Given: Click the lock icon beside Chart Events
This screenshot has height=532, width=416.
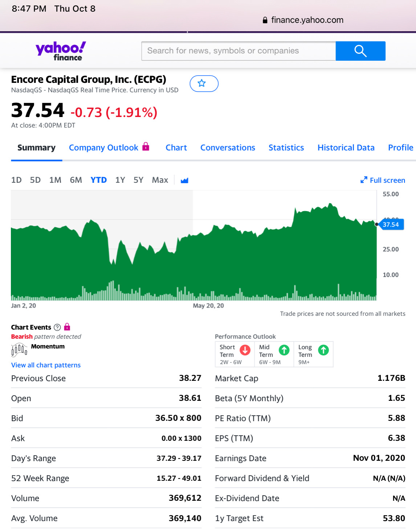Looking at the screenshot, I should coord(67,327).
